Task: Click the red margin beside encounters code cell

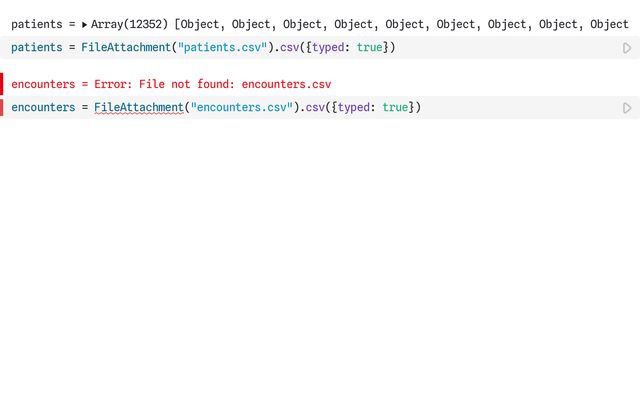Action: click(2, 108)
